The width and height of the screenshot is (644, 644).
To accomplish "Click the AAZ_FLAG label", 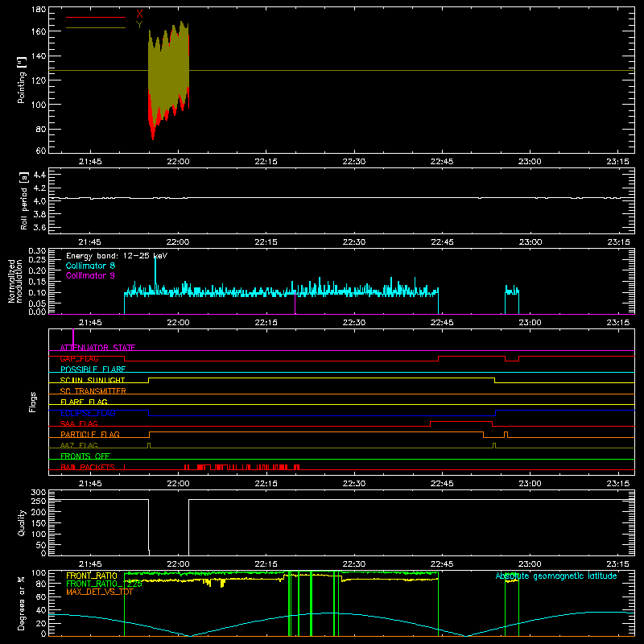I will tap(79, 445).
